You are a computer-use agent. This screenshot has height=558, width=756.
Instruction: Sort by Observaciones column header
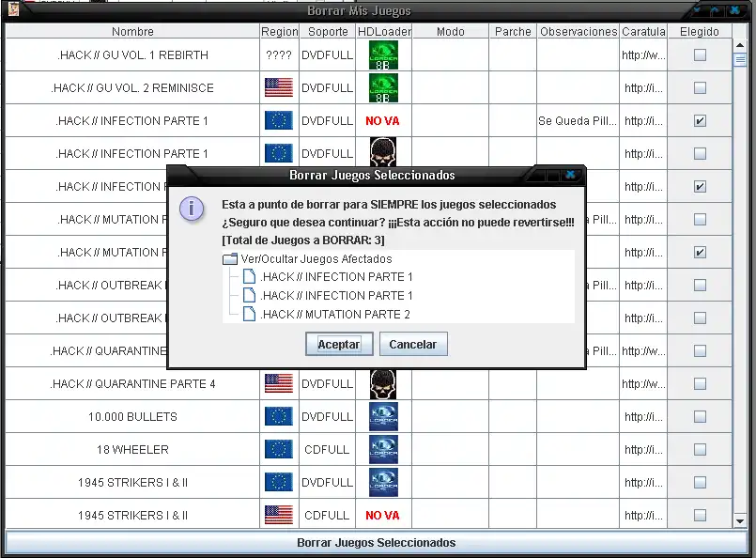(x=579, y=31)
